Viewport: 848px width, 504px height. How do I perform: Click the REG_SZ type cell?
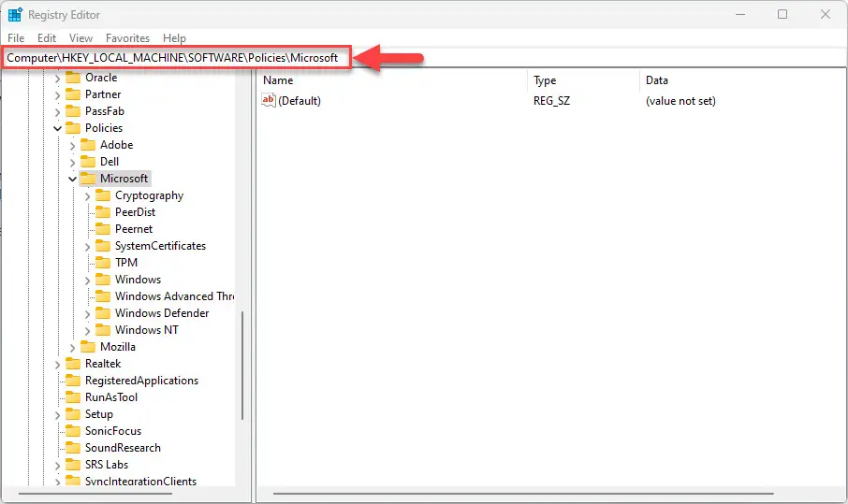pos(551,101)
